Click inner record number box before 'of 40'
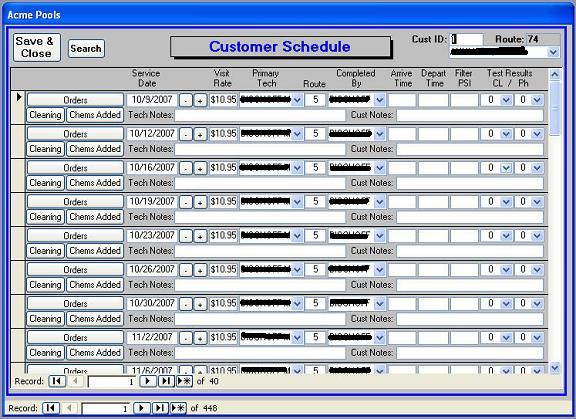The width and height of the screenshot is (576, 419). tap(112, 382)
